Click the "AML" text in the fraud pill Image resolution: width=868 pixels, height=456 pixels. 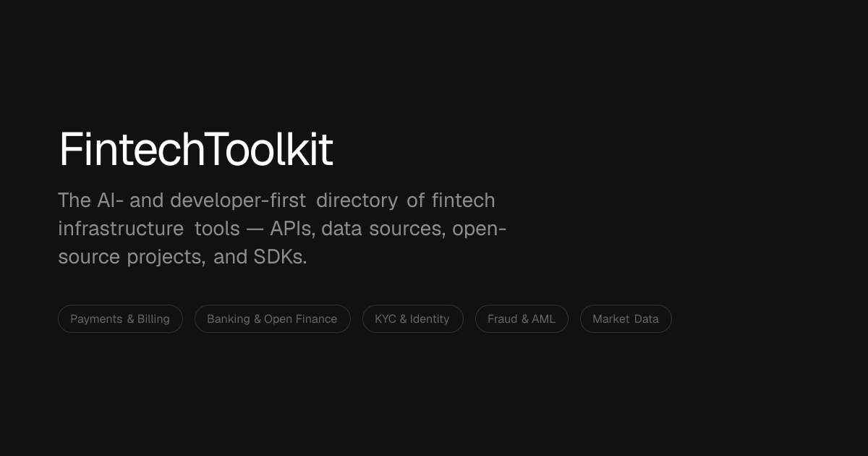pyautogui.click(x=543, y=318)
